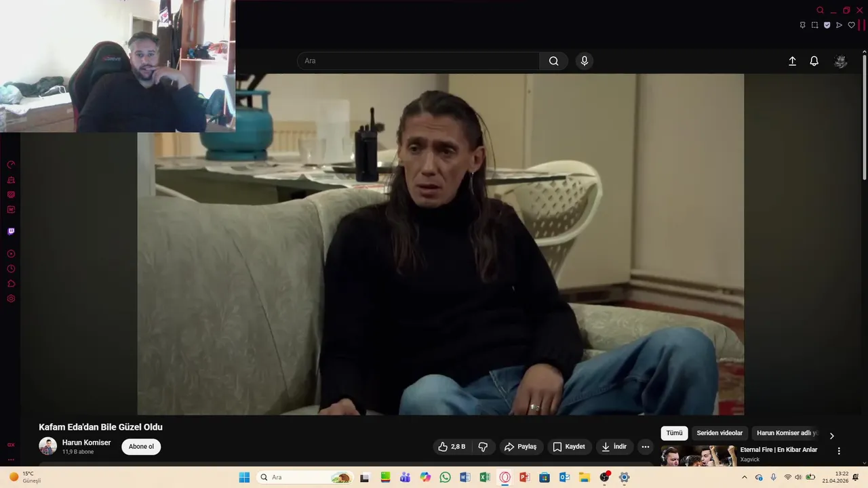Open Settings gear in Opera sidebar
The width and height of the screenshot is (868, 488).
pos(11,298)
